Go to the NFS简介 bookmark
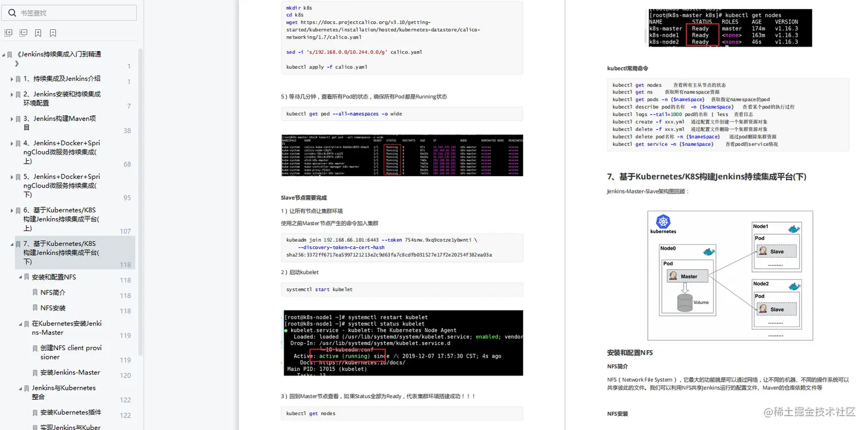The height and width of the screenshot is (430, 868). (x=53, y=292)
